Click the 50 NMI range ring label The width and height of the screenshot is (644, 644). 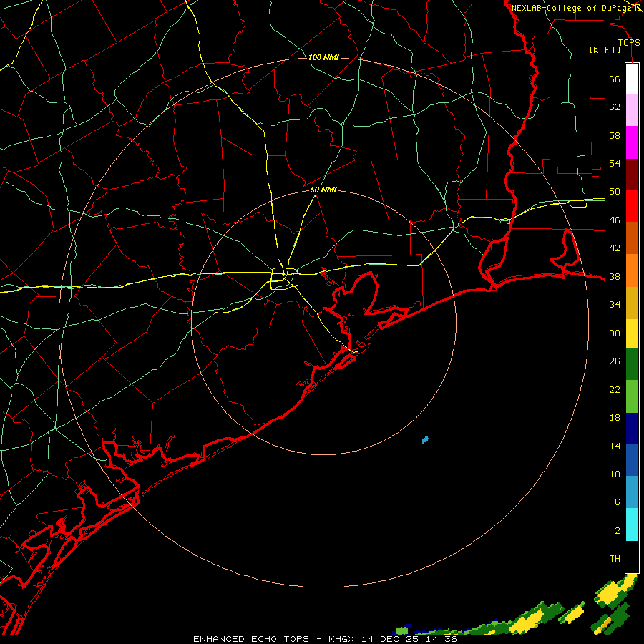(x=323, y=190)
